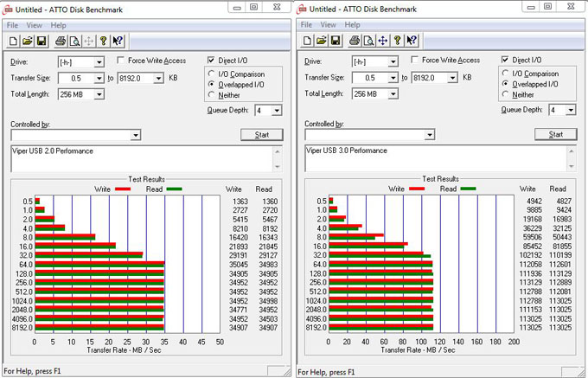Select I/O Comparison radio in right window
The image size is (588, 378).
point(505,74)
